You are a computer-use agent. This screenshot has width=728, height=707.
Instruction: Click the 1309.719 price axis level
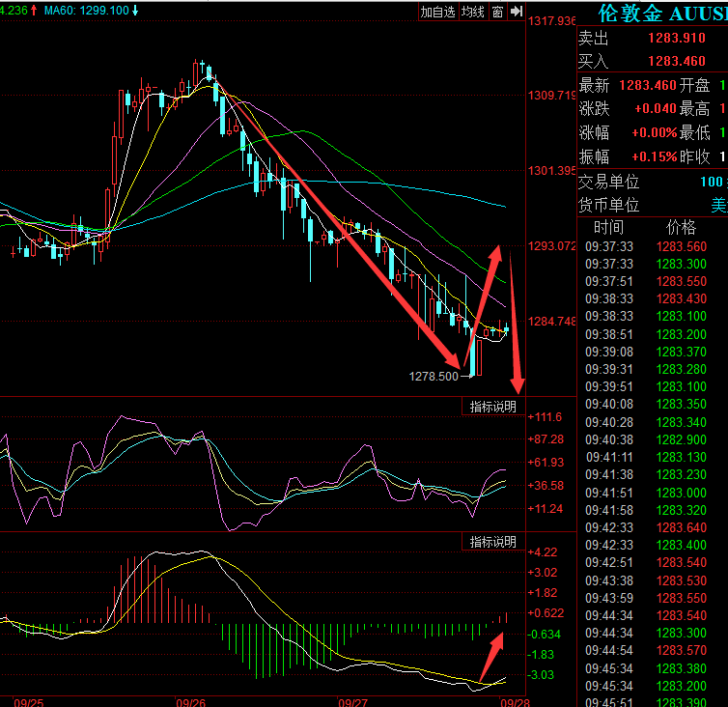[x=551, y=96]
